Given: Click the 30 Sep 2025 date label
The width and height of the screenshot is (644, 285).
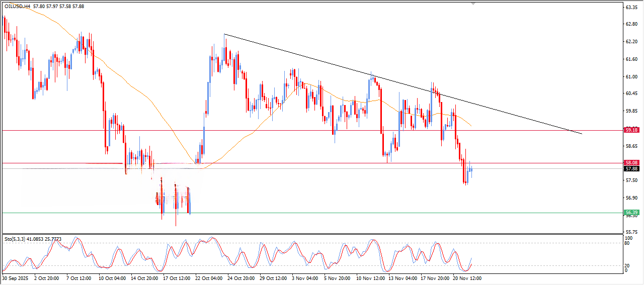Looking at the screenshot, I should (15, 277).
